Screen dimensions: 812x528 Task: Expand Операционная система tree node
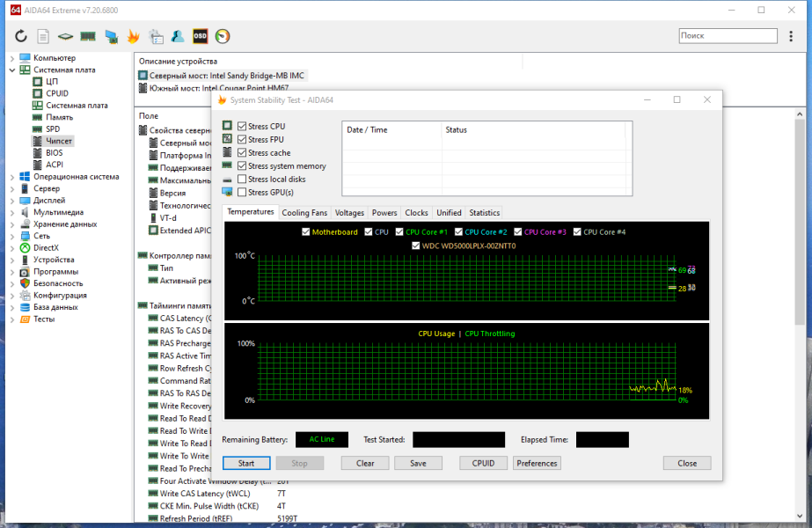12,177
